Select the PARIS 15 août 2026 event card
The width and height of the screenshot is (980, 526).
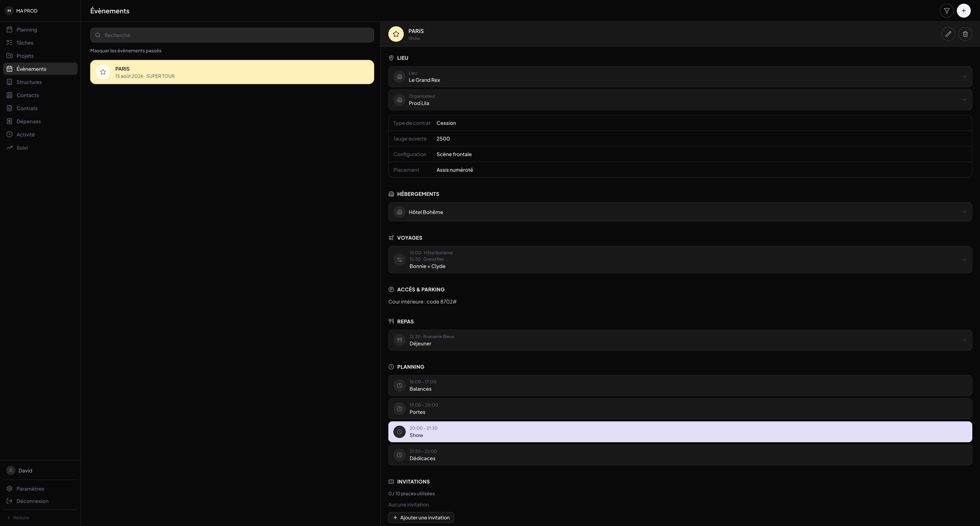tap(232, 72)
